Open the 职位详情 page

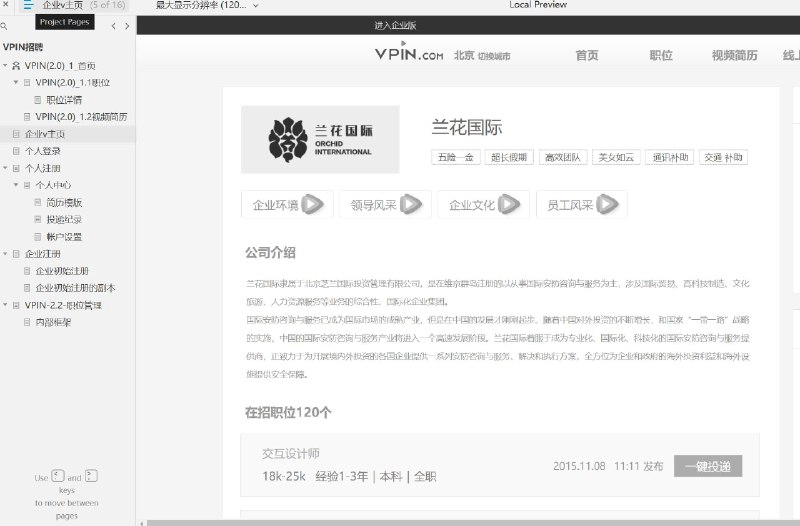(x=64, y=100)
